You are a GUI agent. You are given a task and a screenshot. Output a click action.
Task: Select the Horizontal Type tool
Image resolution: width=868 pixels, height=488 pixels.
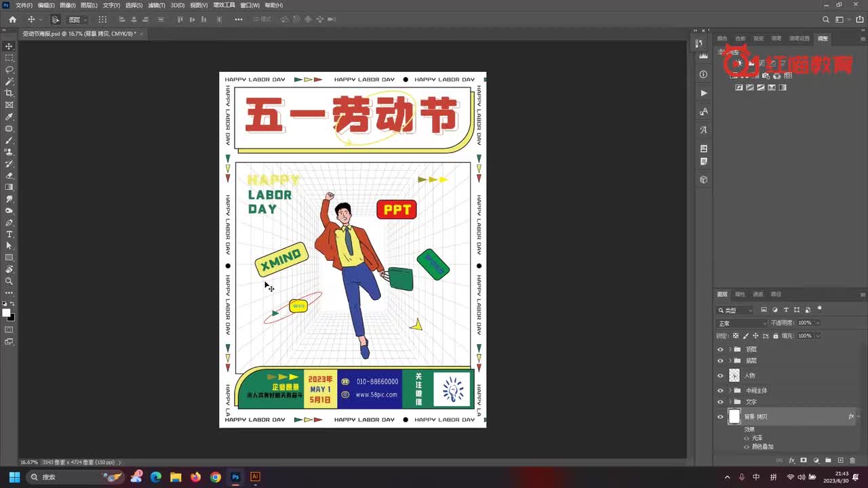point(9,234)
